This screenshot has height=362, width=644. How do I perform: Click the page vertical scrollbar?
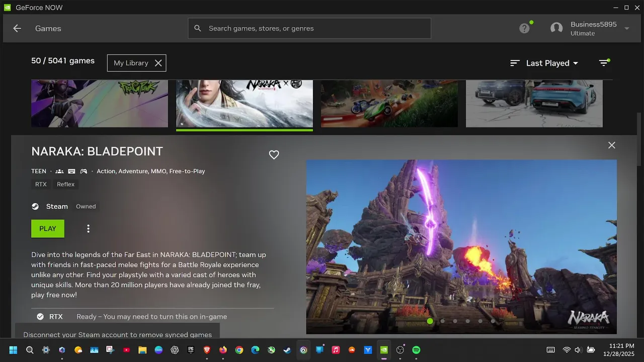[639, 139]
